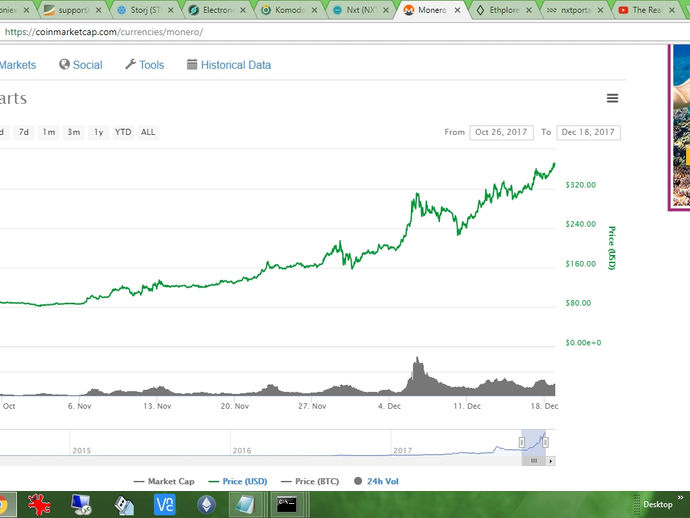Set chart range to 3m
The height and width of the screenshot is (518, 690).
point(73,132)
